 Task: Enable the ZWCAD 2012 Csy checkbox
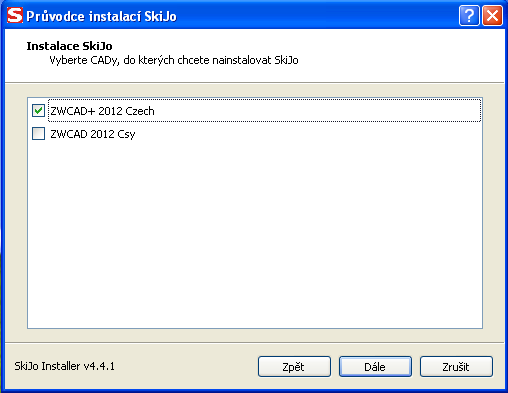click(38, 133)
